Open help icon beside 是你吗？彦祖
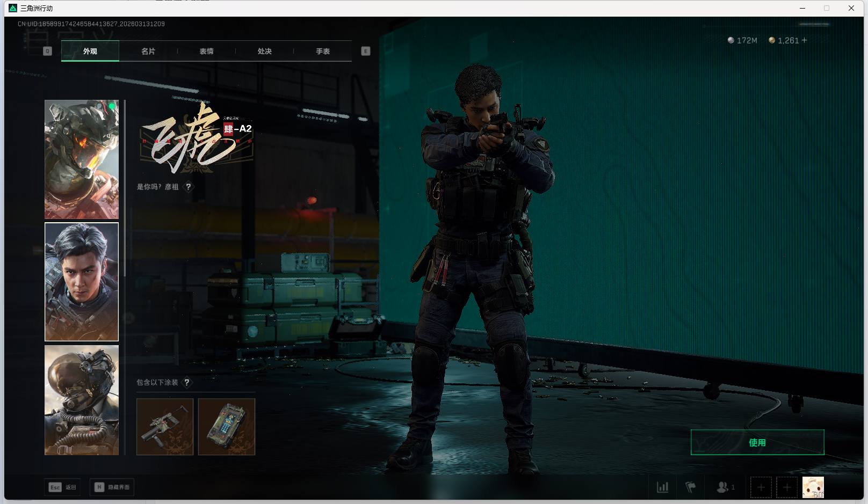Viewport: 868px width, 504px height. [188, 187]
